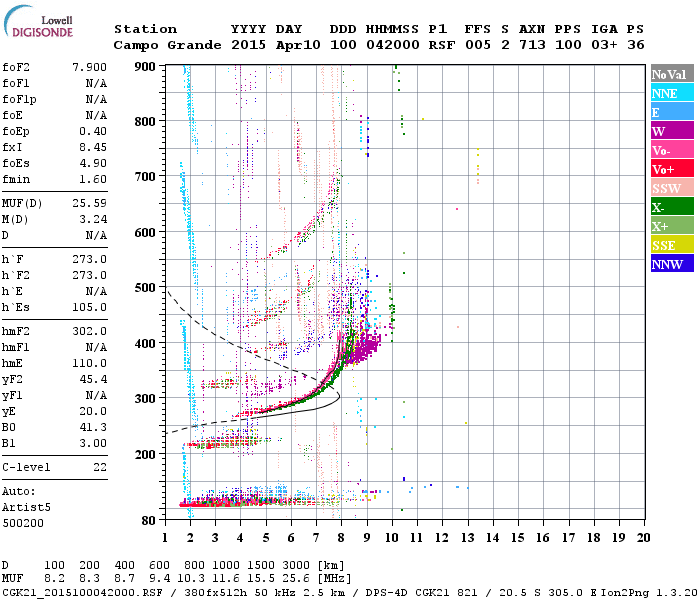Click the foEp value 0.40
This screenshot has width=700, height=600.
(x=93, y=131)
